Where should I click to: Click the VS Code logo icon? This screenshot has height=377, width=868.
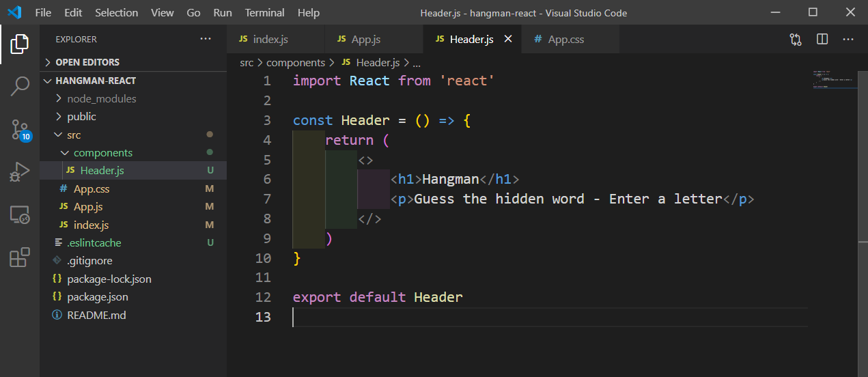(x=14, y=12)
